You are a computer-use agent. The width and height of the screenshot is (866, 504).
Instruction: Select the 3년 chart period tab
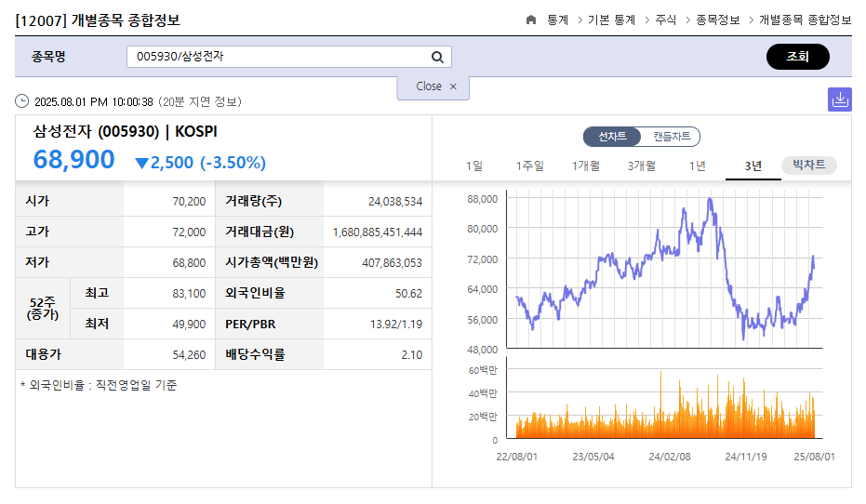[x=753, y=166]
